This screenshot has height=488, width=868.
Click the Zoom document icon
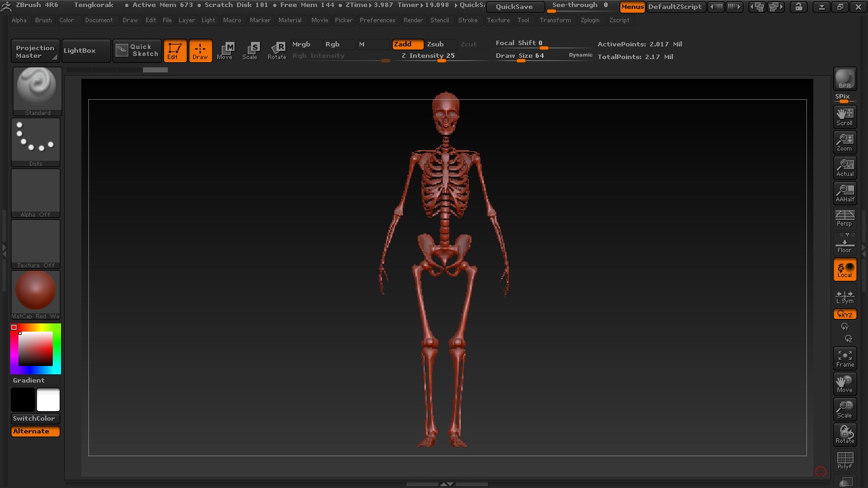(844, 142)
